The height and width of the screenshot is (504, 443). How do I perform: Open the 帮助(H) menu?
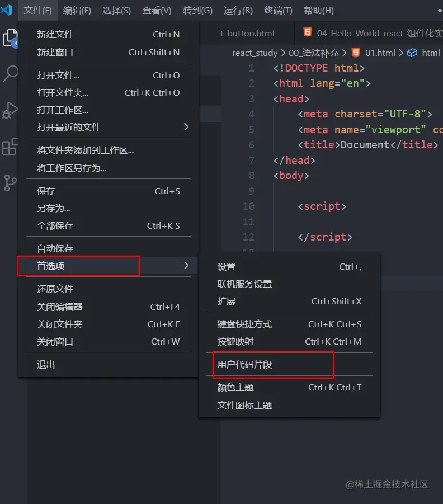coord(319,10)
